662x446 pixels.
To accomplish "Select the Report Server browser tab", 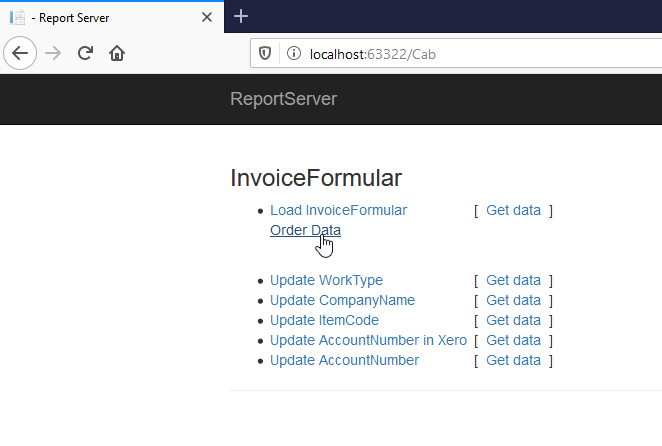I will 100,17.
